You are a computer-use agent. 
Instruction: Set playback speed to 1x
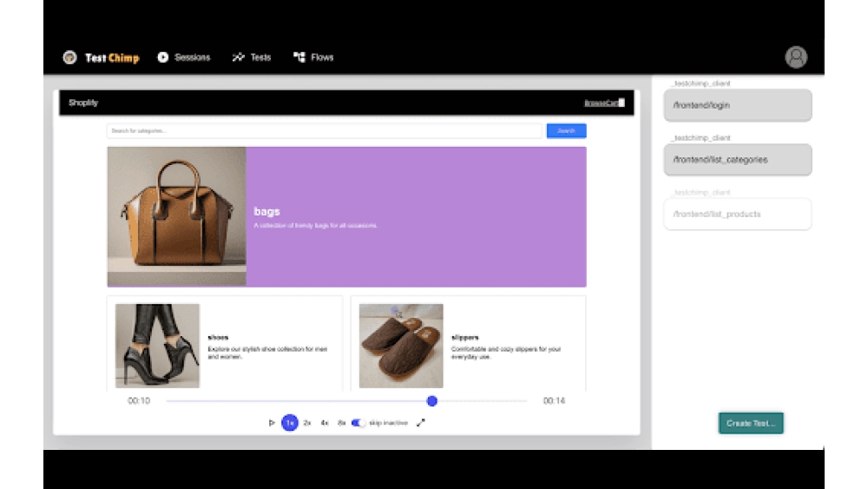tap(290, 423)
